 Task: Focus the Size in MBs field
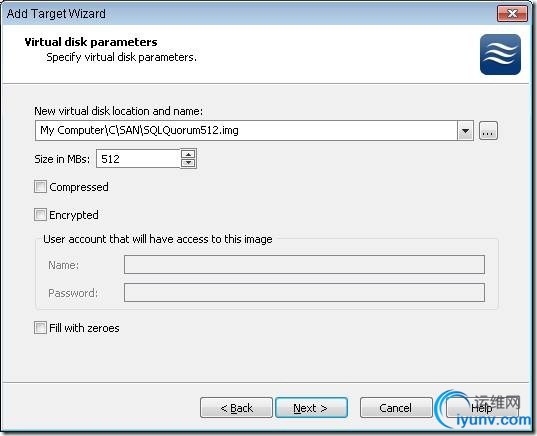coord(138,159)
